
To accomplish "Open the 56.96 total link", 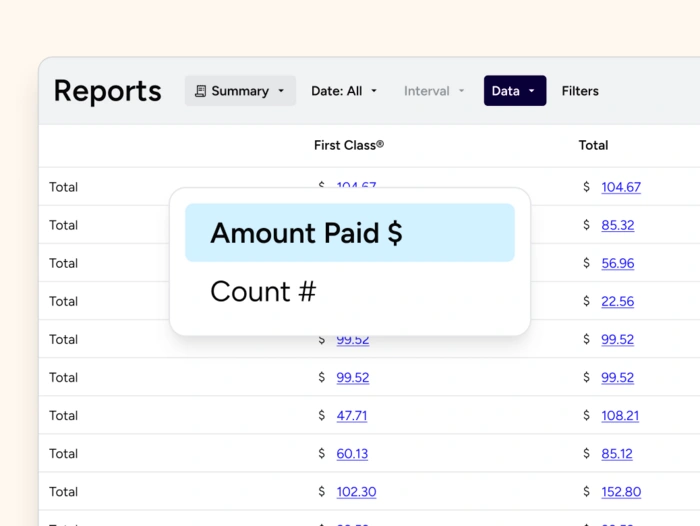I will click(x=617, y=263).
